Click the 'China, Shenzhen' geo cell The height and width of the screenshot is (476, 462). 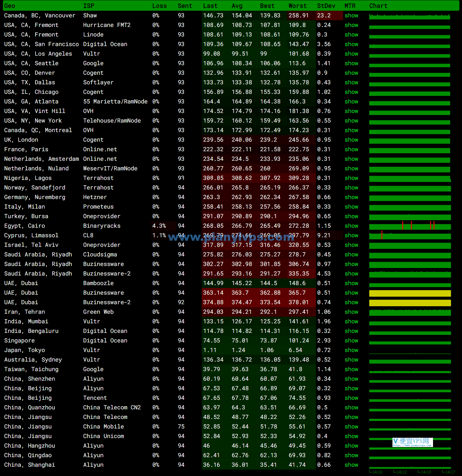30,379
